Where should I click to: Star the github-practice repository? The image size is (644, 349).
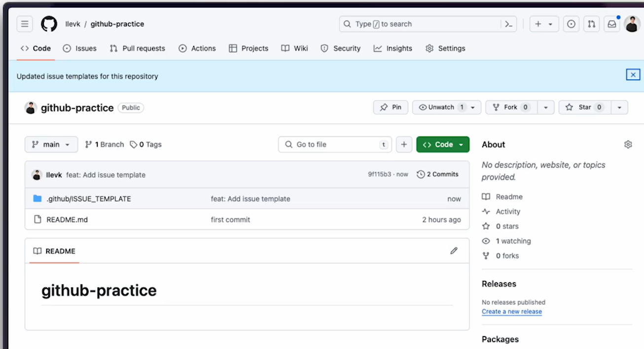pos(584,107)
